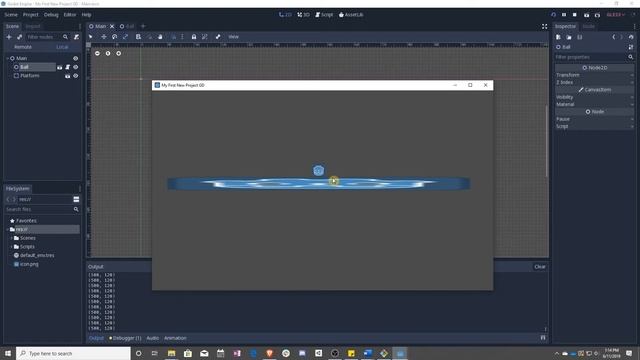Instance a child scene using the link icon
This screenshot has height=360, width=640.
point(19,37)
